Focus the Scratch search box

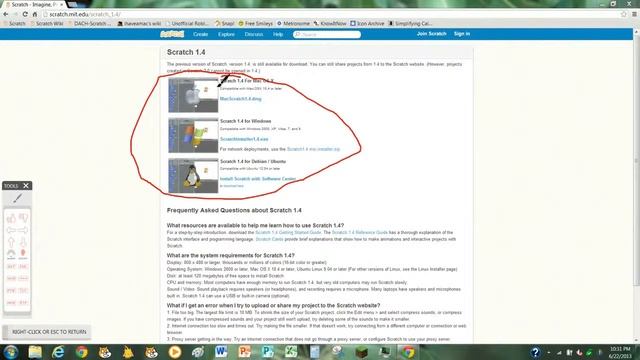[327, 34]
